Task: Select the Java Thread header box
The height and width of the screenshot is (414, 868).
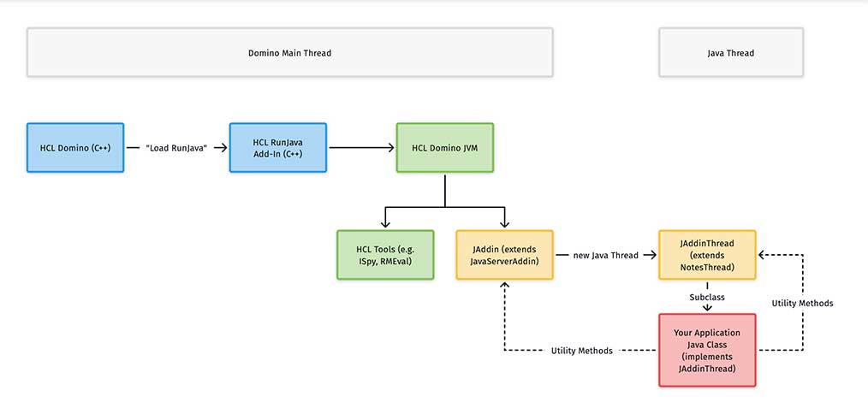Action: click(731, 52)
